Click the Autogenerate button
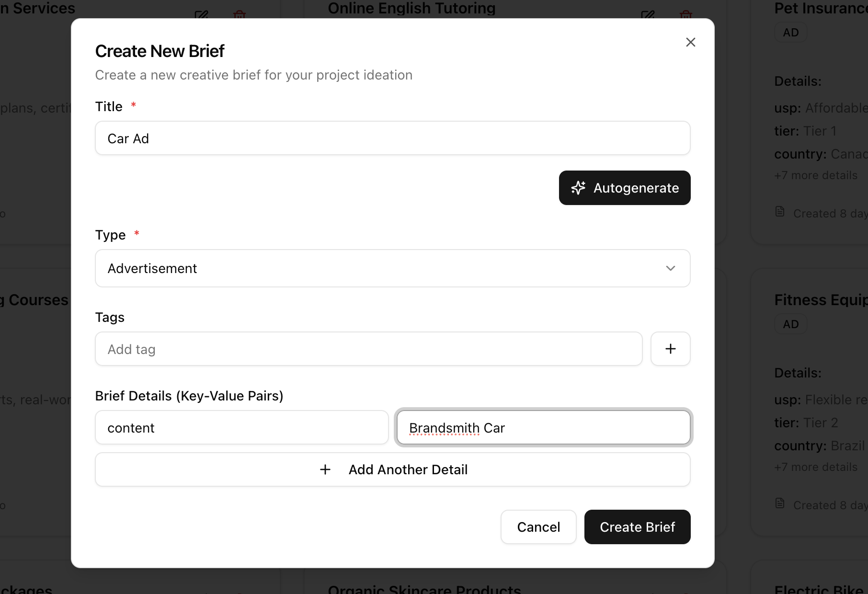868x594 pixels. pyautogui.click(x=625, y=188)
